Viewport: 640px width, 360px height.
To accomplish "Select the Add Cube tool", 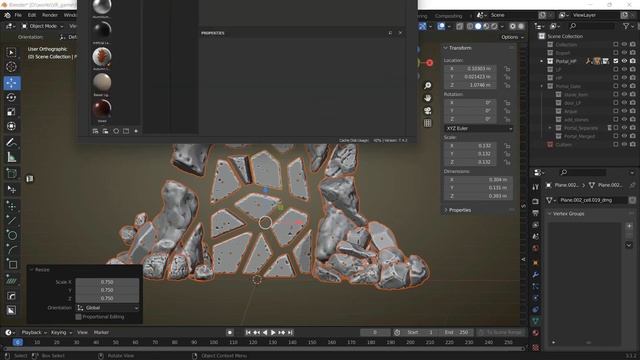I will pyautogui.click(x=11, y=173).
